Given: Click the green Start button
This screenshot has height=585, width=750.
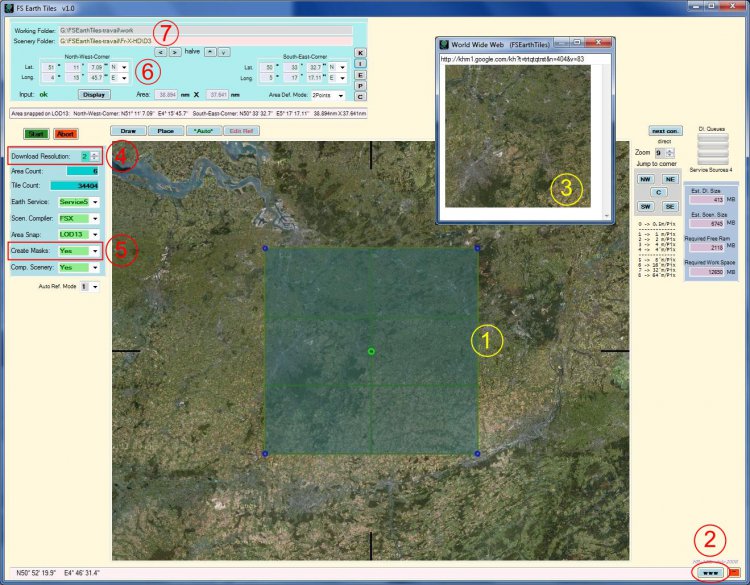Looking at the screenshot, I should [x=36, y=134].
